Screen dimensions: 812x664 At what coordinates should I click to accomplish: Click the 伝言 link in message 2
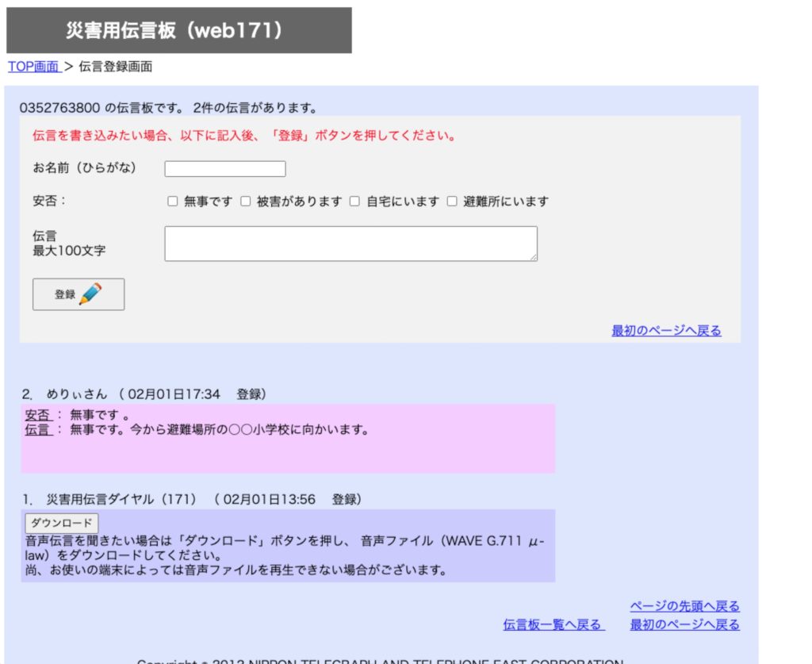(x=38, y=430)
